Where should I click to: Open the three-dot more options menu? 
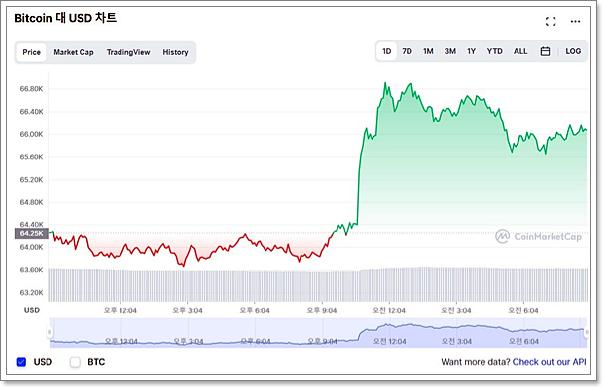575,22
